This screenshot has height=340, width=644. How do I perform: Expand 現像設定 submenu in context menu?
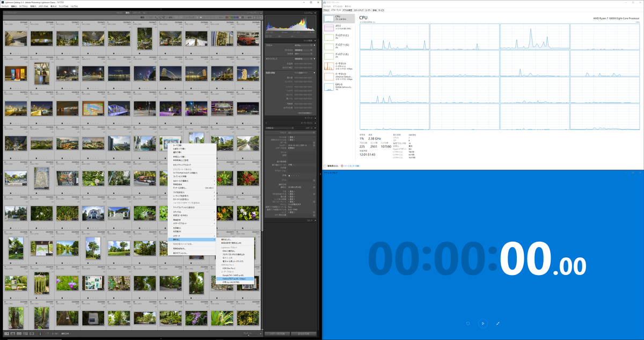(x=192, y=220)
